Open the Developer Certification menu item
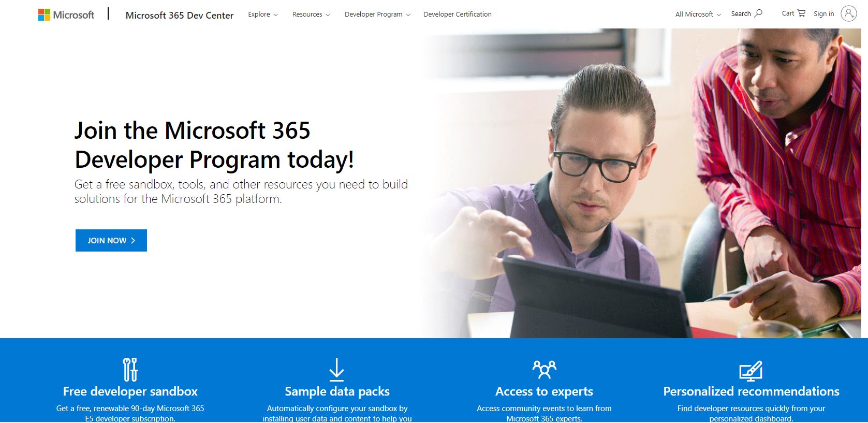 [457, 14]
